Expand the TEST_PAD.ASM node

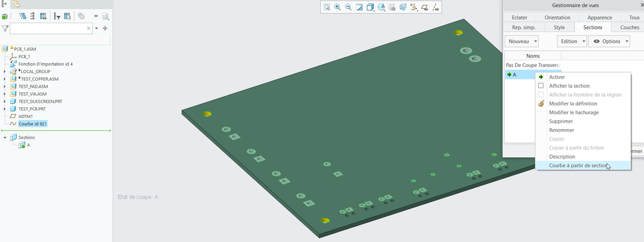pos(5,86)
